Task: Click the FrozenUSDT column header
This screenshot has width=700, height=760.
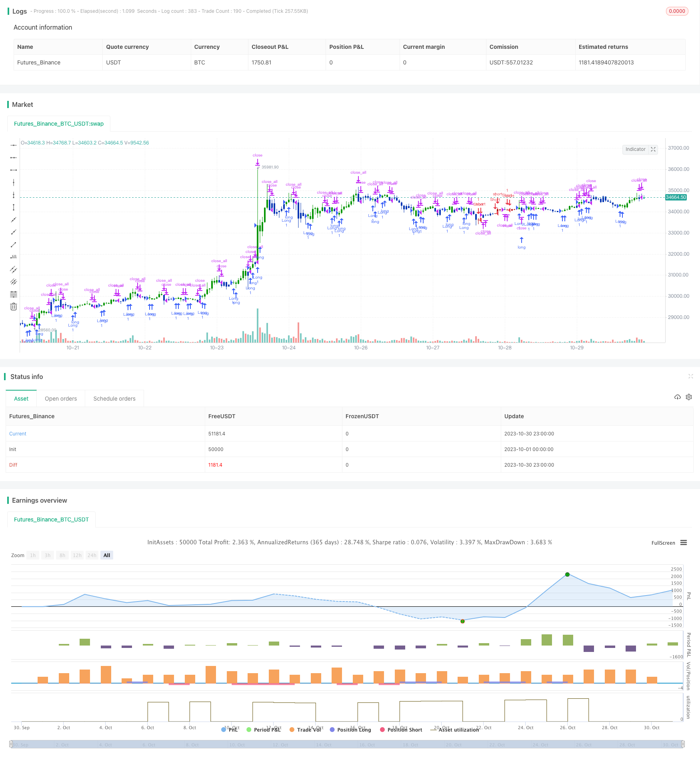Action: tap(362, 416)
